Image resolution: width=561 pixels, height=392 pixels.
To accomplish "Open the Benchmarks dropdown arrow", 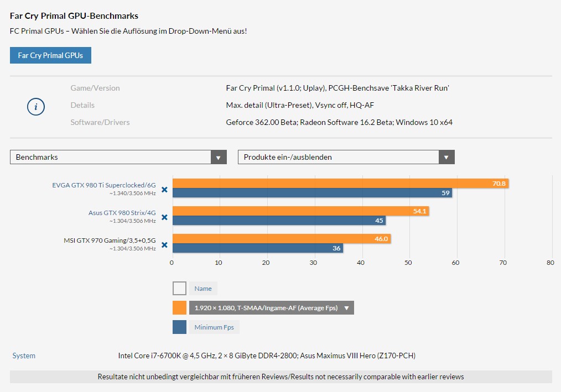I will coord(219,157).
